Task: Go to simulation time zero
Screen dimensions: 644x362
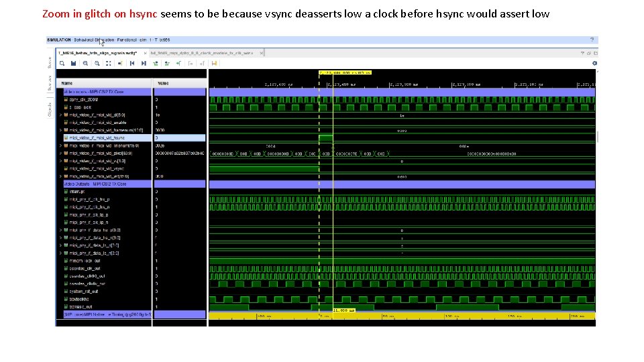Action: click(132, 63)
